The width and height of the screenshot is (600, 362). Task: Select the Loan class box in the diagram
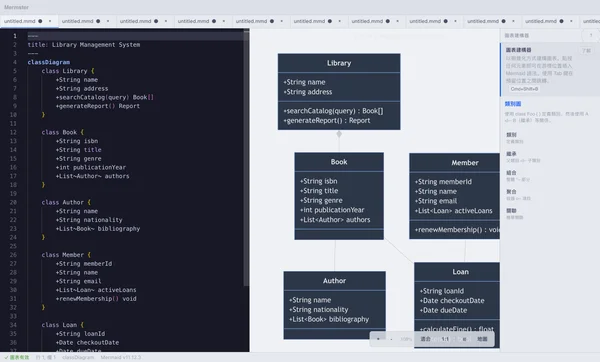tap(457, 305)
